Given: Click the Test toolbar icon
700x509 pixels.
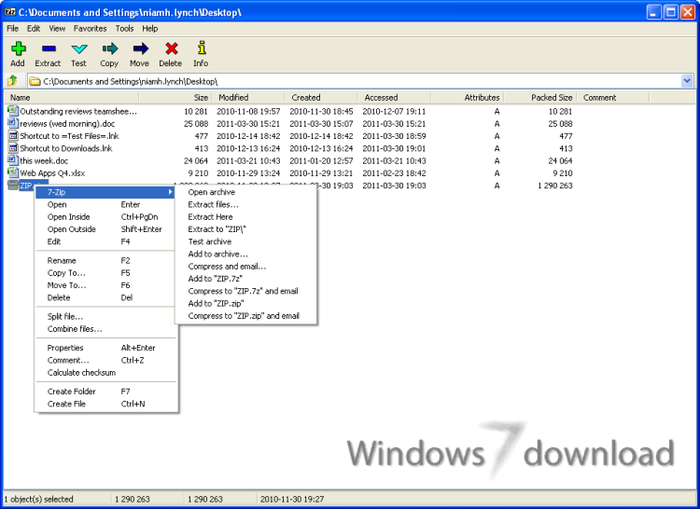Looking at the screenshot, I should (79, 49).
